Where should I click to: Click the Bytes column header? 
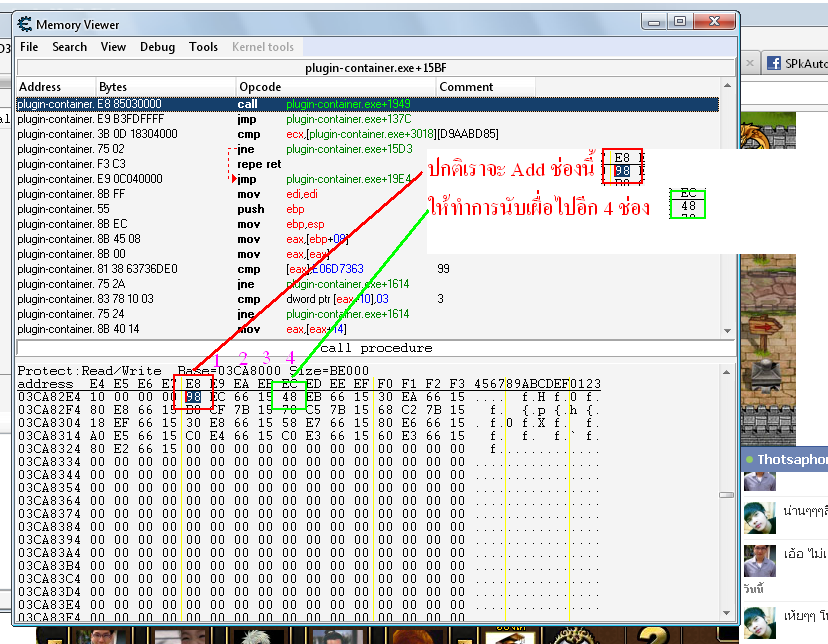(x=165, y=87)
